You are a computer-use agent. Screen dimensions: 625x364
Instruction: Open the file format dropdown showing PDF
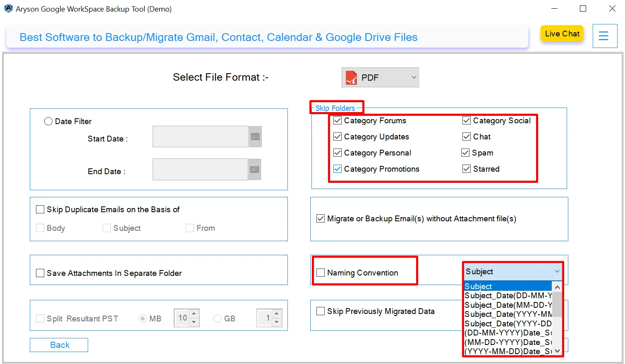(x=414, y=77)
